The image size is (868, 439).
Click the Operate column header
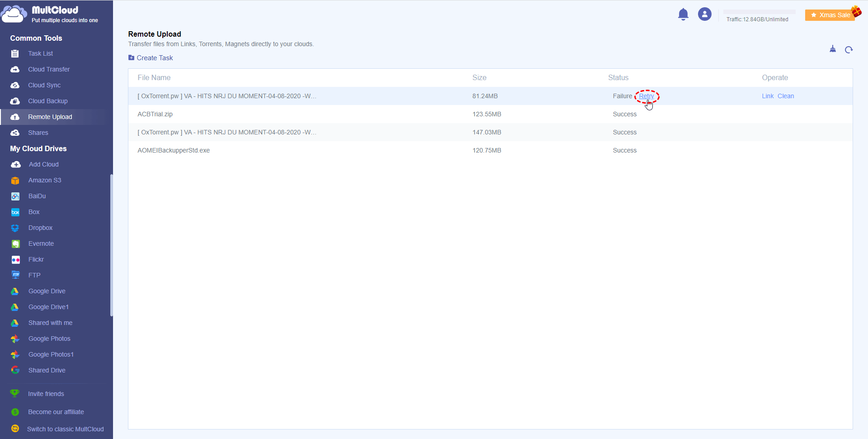pyautogui.click(x=775, y=77)
